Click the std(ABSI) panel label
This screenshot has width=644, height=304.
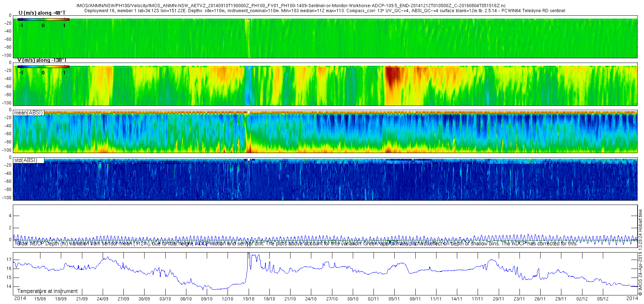pyautogui.click(x=26, y=160)
